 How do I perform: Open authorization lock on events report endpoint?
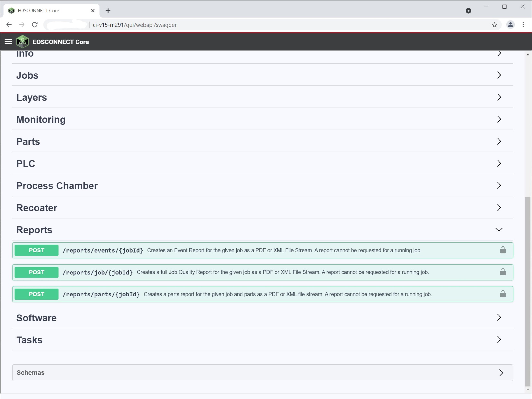click(503, 250)
